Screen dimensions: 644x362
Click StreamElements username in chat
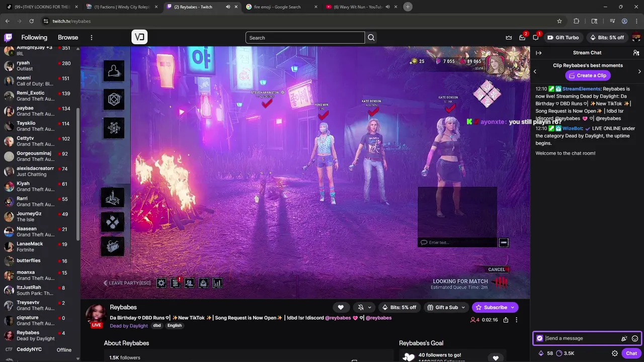[581, 89]
